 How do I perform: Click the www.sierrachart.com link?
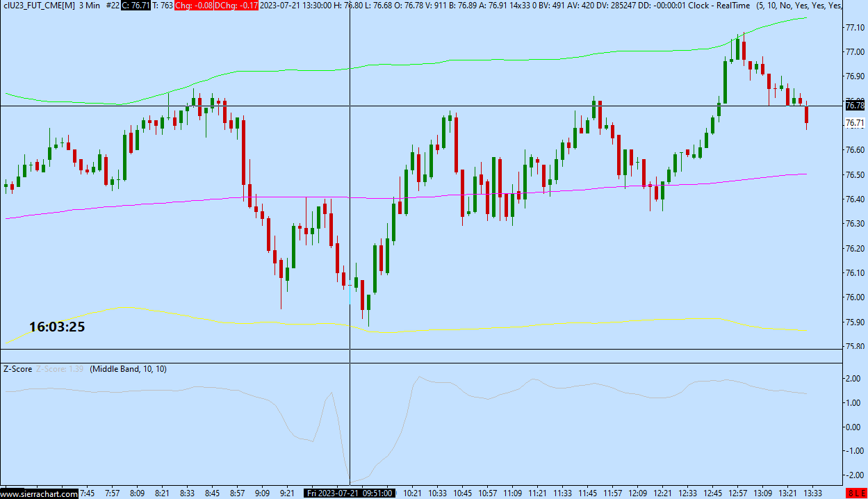click(x=39, y=494)
